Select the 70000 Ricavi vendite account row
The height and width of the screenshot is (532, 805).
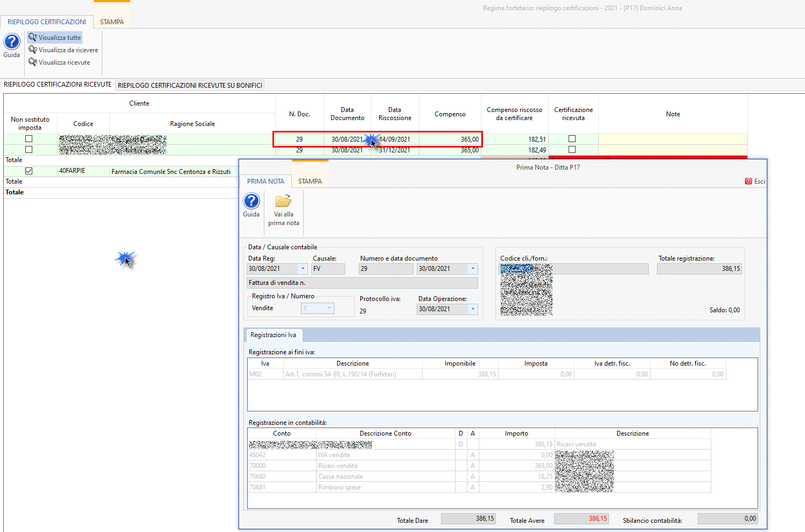coord(479,466)
